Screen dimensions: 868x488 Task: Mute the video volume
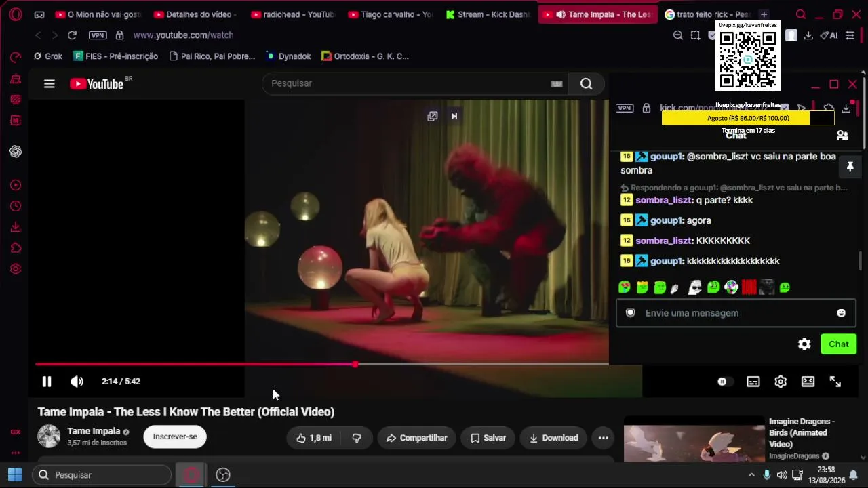[77, 382]
